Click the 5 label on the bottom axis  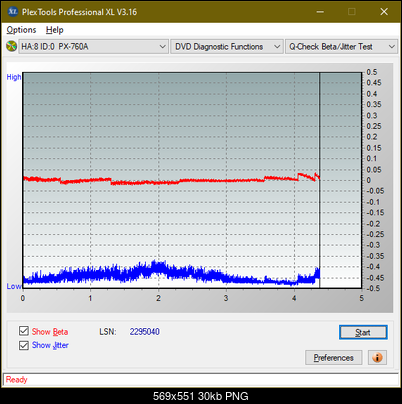pyautogui.click(x=362, y=298)
